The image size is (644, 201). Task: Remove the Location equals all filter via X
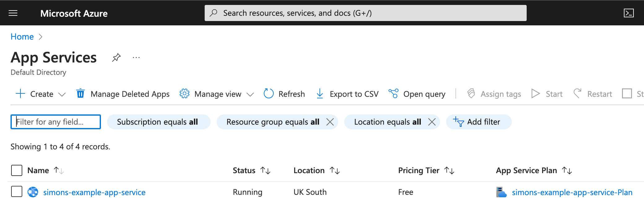[x=432, y=122]
